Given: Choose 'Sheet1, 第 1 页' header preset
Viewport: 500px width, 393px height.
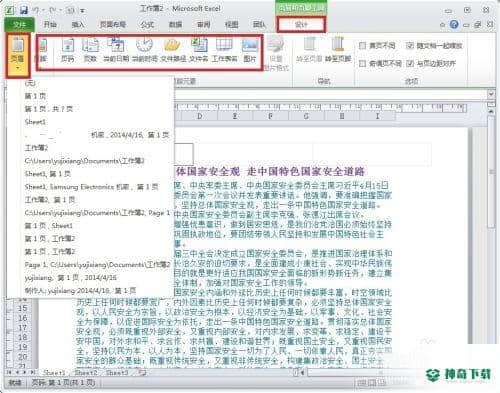Looking at the screenshot, I should pos(48,174).
